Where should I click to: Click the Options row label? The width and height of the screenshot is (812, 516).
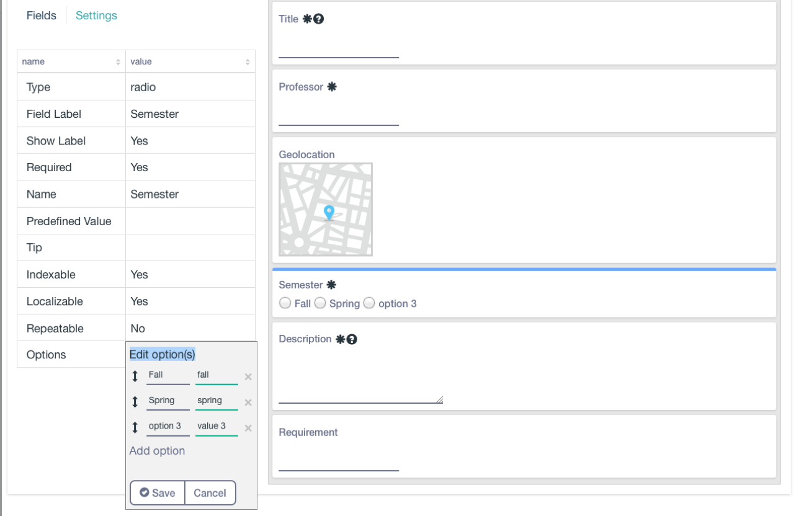pos(46,355)
